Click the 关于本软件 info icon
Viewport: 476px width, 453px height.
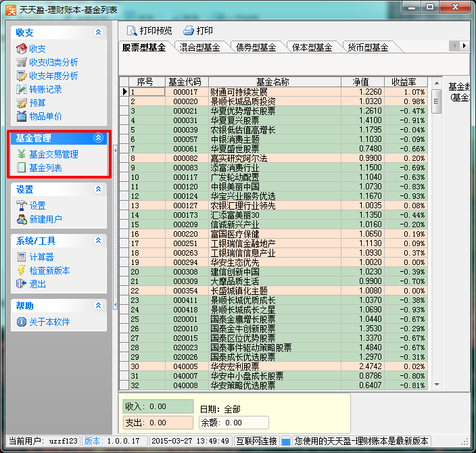21,322
